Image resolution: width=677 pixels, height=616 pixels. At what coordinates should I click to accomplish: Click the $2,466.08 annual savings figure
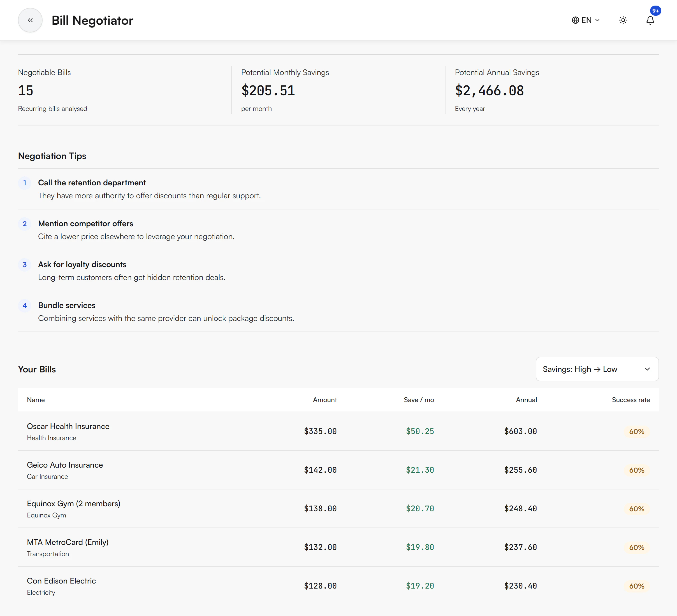[489, 91]
